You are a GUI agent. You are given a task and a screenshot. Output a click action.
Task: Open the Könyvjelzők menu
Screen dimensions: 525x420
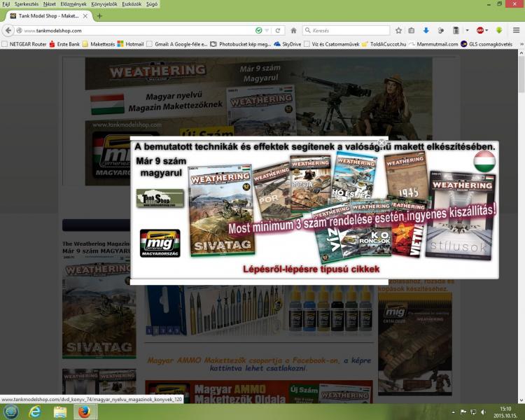(104, 4)
